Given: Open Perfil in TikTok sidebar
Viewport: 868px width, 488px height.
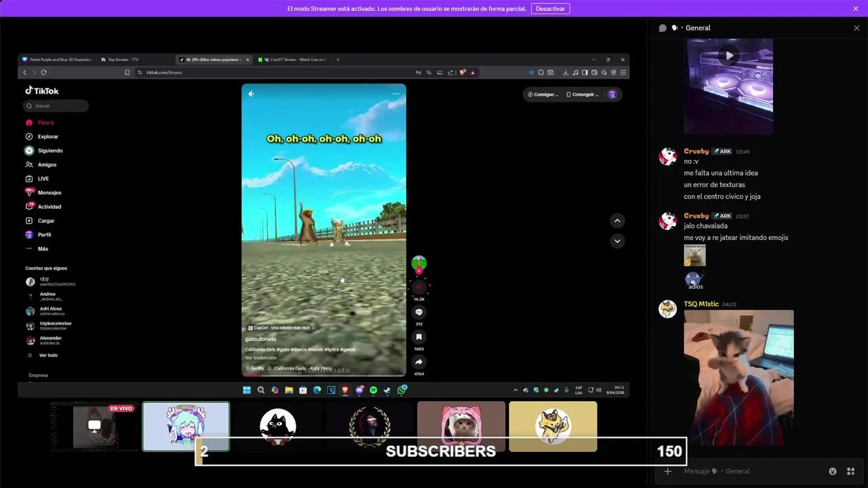Looking at the screenshot, I should click(x=39, y=235).
